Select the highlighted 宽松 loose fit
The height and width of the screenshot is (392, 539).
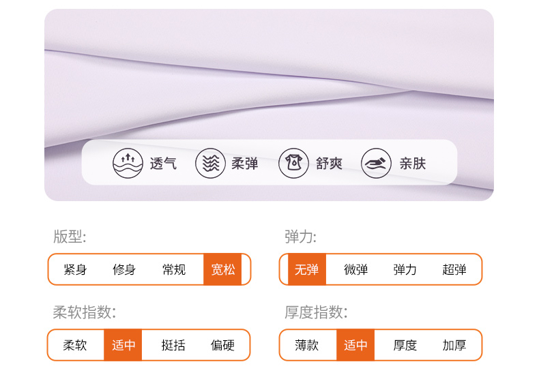(223, 269)
